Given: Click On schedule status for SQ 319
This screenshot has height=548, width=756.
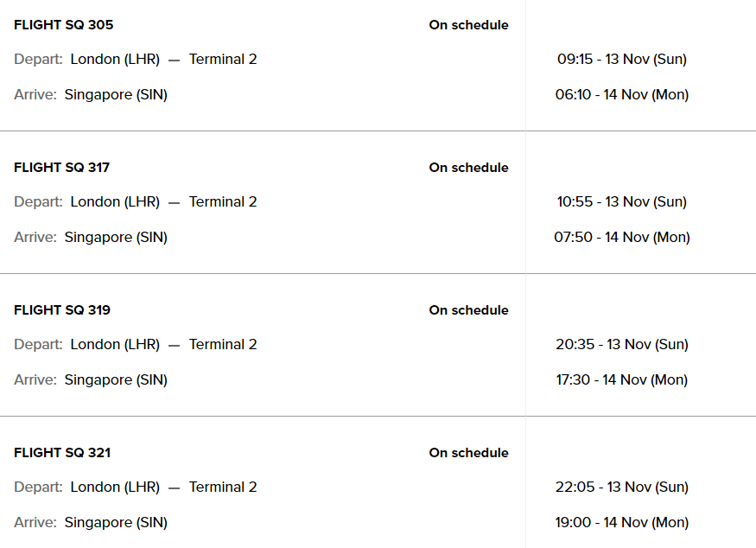Looking at the screenshot, I should click(x=468, y=310).
